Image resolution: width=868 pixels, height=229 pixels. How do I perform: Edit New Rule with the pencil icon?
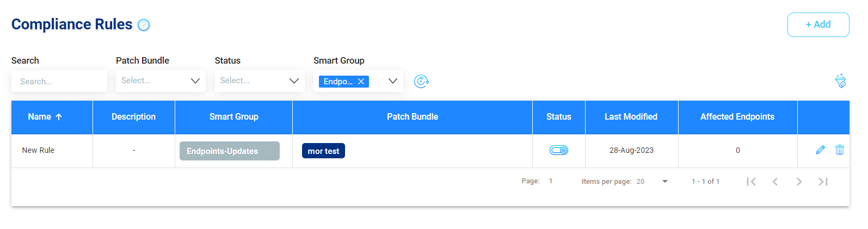pyautogui.click(x=821, y=150)
